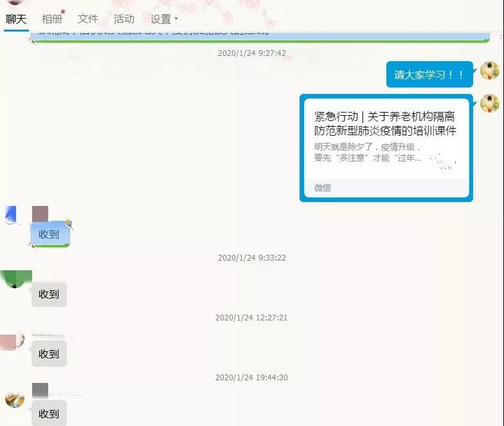The image size is (504, 426).
Task: Click sender avatar beside the shared article card
Action: point(489,103)
